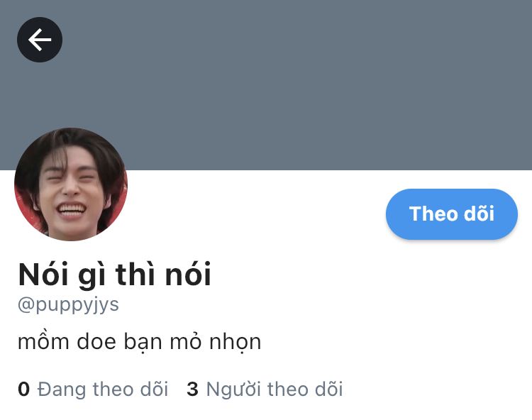Select the display name Nói gì thì nói

pyautogui.click(x=115, y=275)
